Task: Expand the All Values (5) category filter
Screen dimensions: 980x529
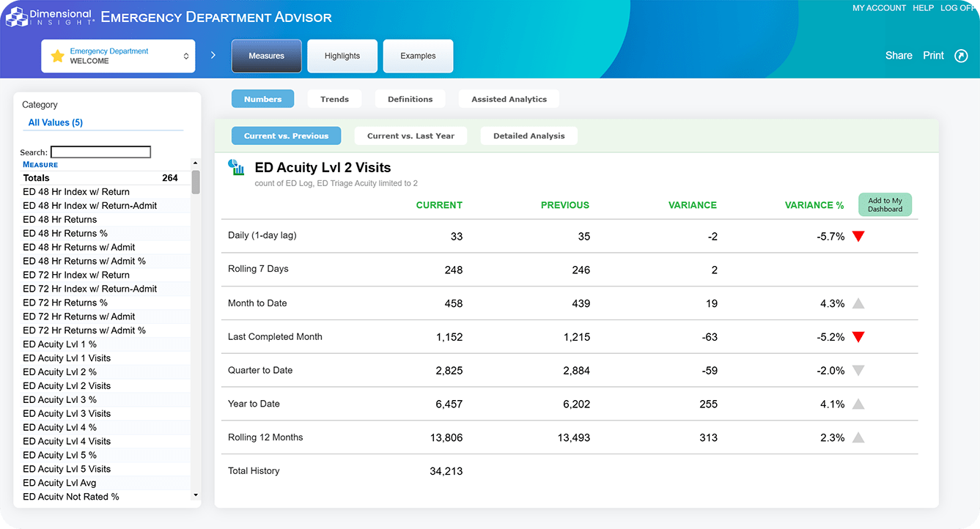Action: (x=56, y=122)
